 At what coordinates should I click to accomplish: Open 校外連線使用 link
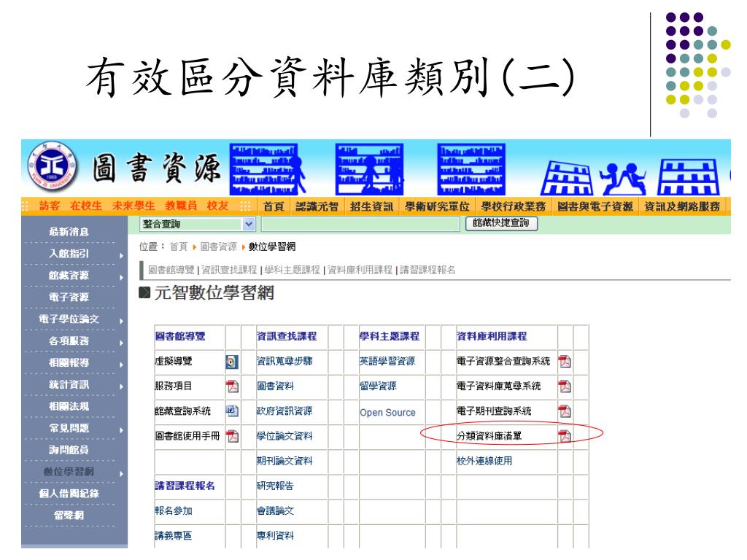pyautogui.click(x=484, y=461)
